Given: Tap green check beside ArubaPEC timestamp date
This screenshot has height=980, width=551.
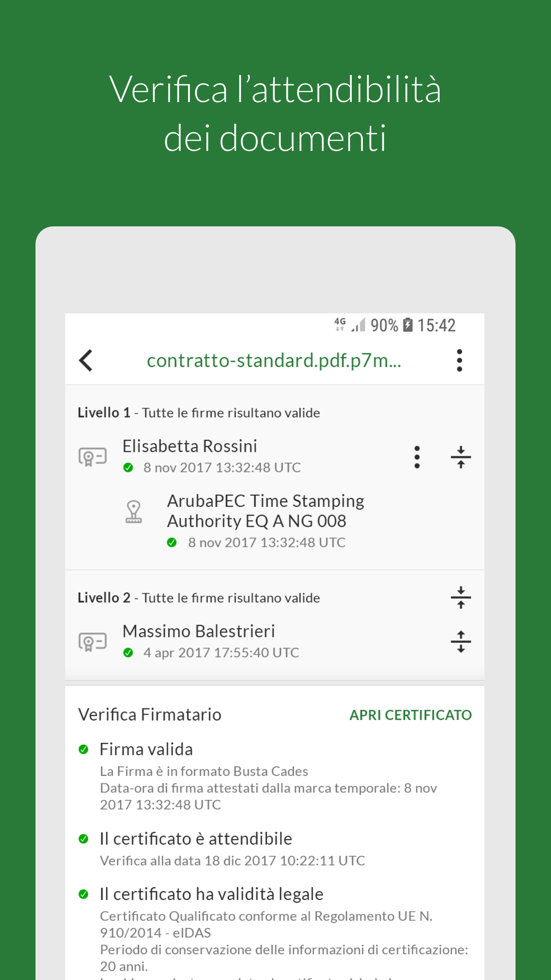Looking at the screenshot, I should [172, 542].
